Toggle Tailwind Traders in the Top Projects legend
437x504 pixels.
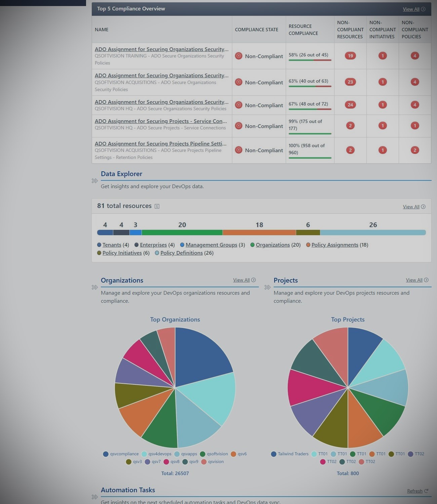[289, 454]
